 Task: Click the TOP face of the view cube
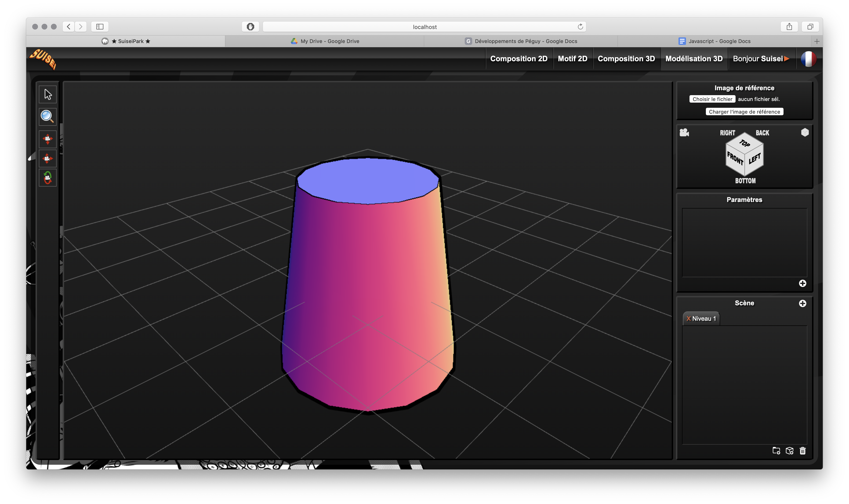coord(744,143)
